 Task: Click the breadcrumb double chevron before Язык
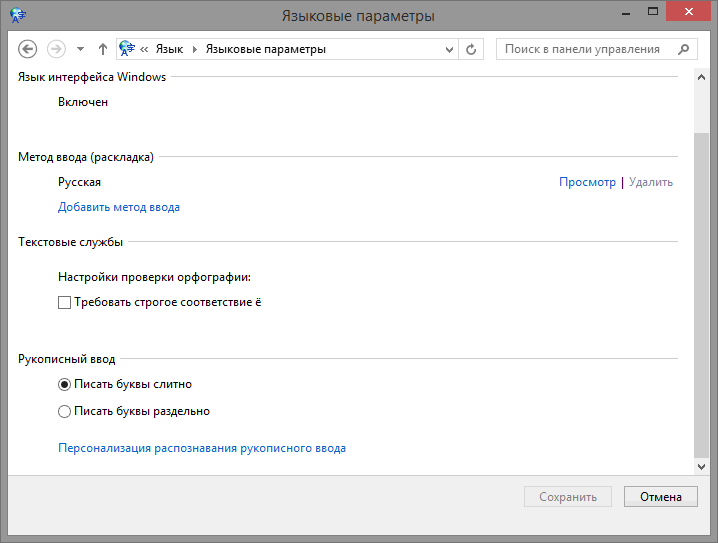pyautogui.click(x=145, y=49)
